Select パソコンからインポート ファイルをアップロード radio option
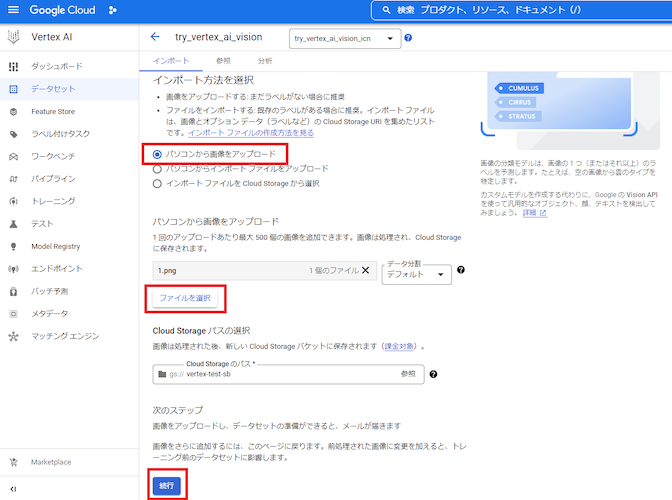 (157, 169)
